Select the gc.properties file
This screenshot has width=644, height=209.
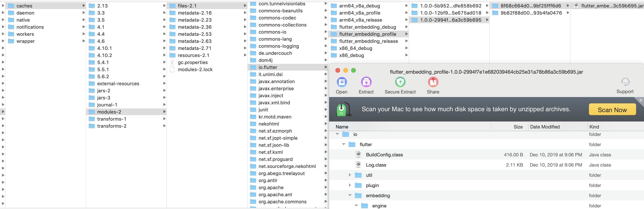pyautogui.click(x=207, y=62)
